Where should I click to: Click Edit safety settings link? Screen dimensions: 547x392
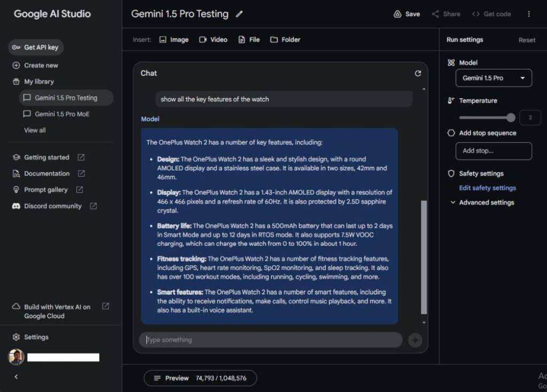(487, 188)
